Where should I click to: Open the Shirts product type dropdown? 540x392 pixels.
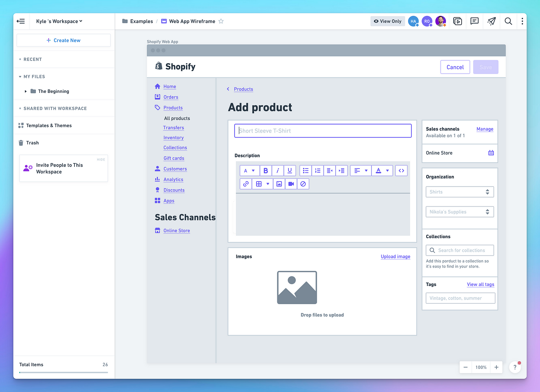click(x=460, y=192)
